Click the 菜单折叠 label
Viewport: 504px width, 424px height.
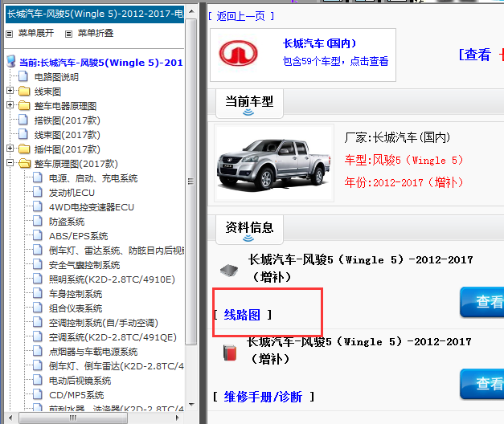click(96, 33)
